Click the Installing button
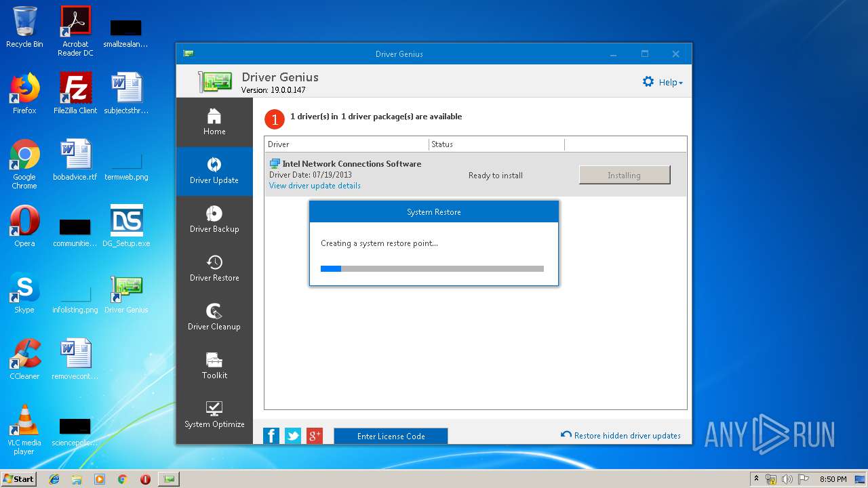 [x=625, y=175]
